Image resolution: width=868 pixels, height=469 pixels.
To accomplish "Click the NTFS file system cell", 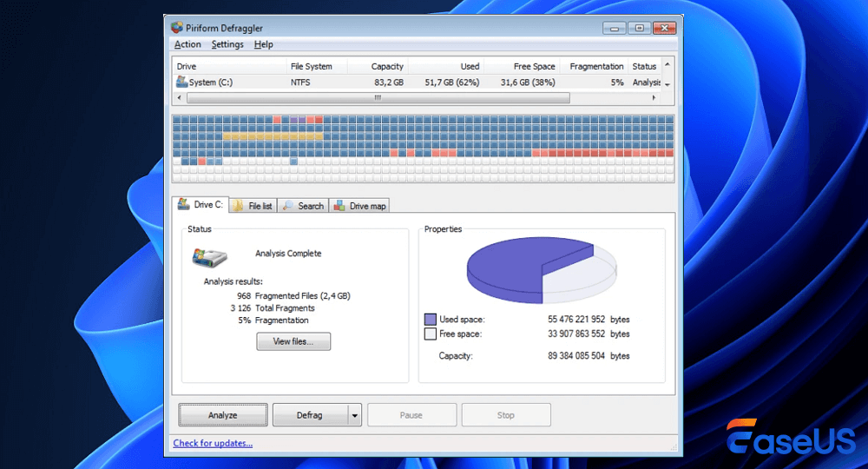I will tap(300, 83).
